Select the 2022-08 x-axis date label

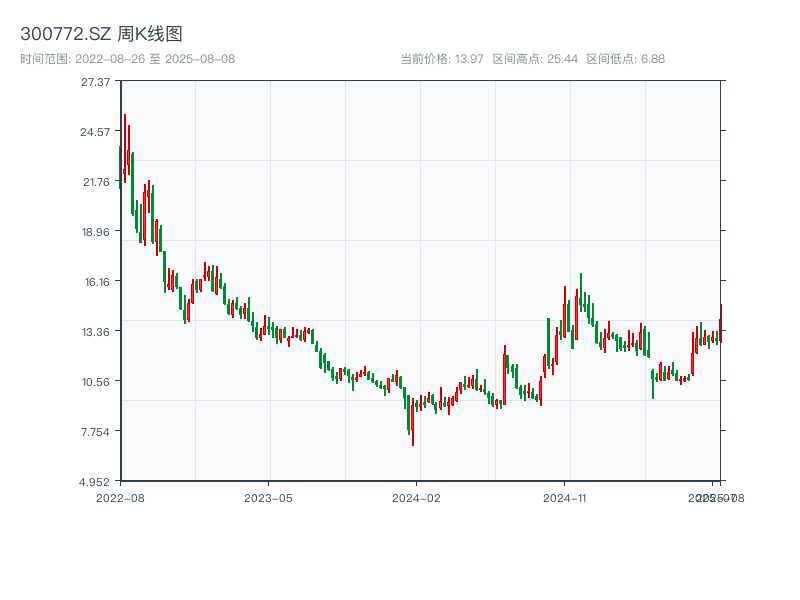pos(120,497)
